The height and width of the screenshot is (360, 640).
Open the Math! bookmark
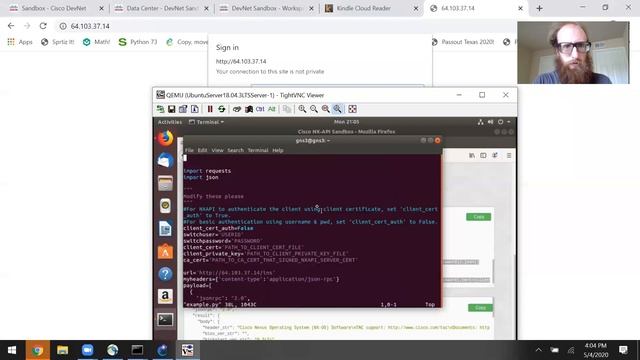pyautogui.click(x=96, y=42)
